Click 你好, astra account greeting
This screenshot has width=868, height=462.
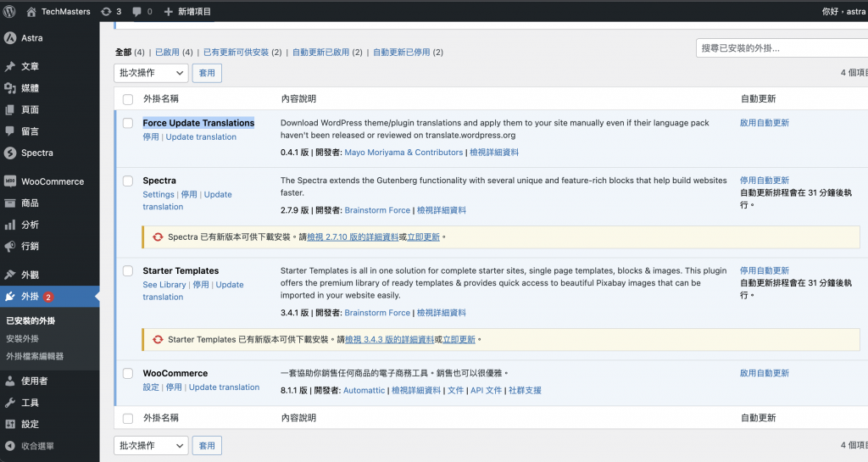coord(844,12)
